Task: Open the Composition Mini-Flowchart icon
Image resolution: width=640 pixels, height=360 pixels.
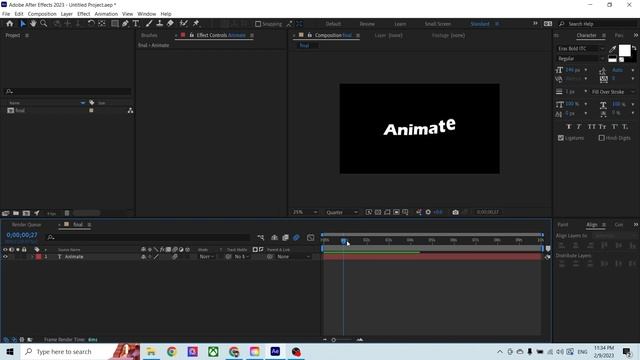Action: click(x=260, y=238)
